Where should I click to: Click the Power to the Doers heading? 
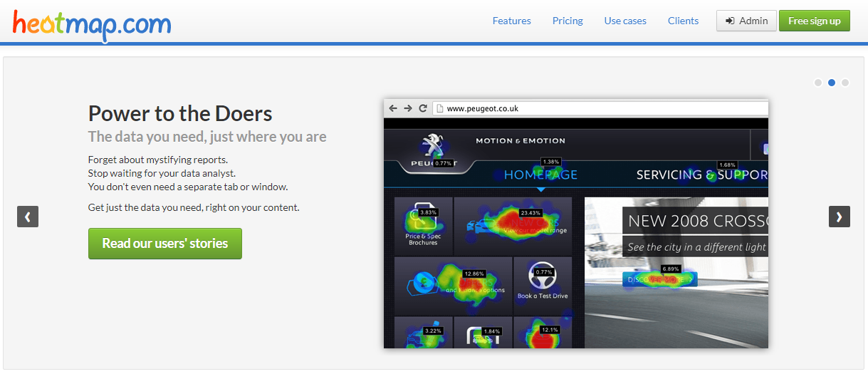180,113
